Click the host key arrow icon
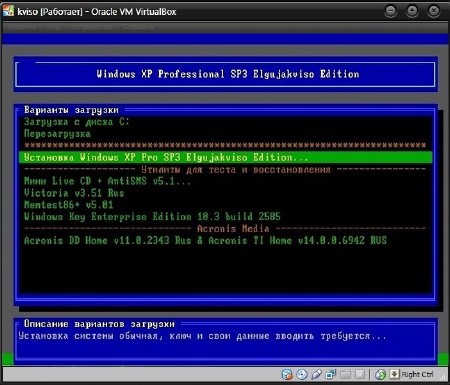This screenshot has width=450, height=385. 394,374
